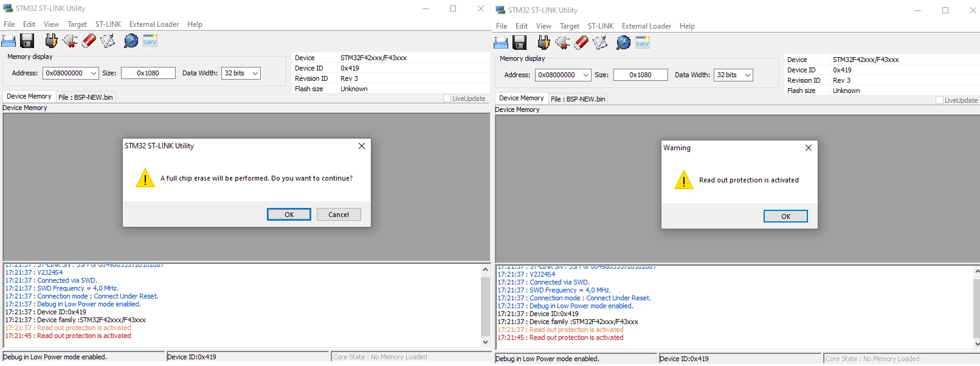Click 'Device ID:0x419' status bar entry, Warning-dialog window
Screen dimensions: 980x366
[x=684, y=359]
